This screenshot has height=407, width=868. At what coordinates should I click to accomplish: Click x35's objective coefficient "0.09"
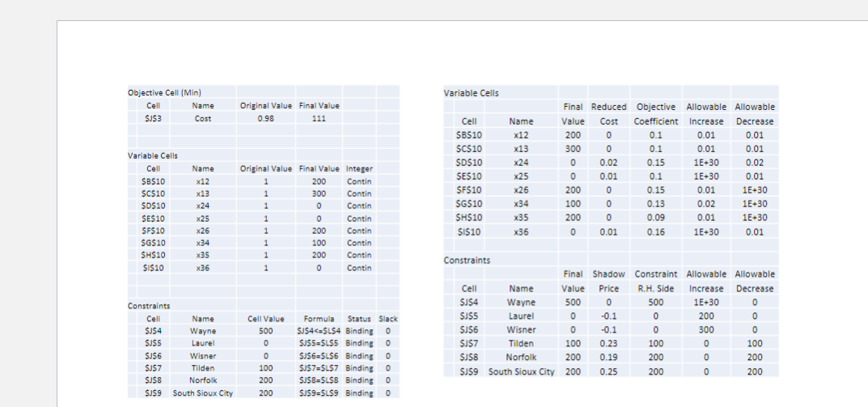656,218
